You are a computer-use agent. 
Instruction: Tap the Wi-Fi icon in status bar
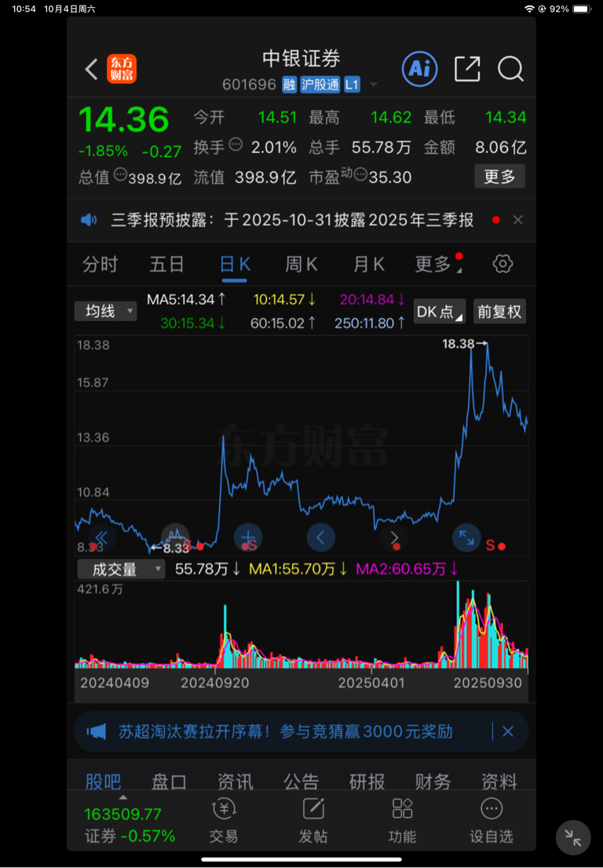(529, 9)
